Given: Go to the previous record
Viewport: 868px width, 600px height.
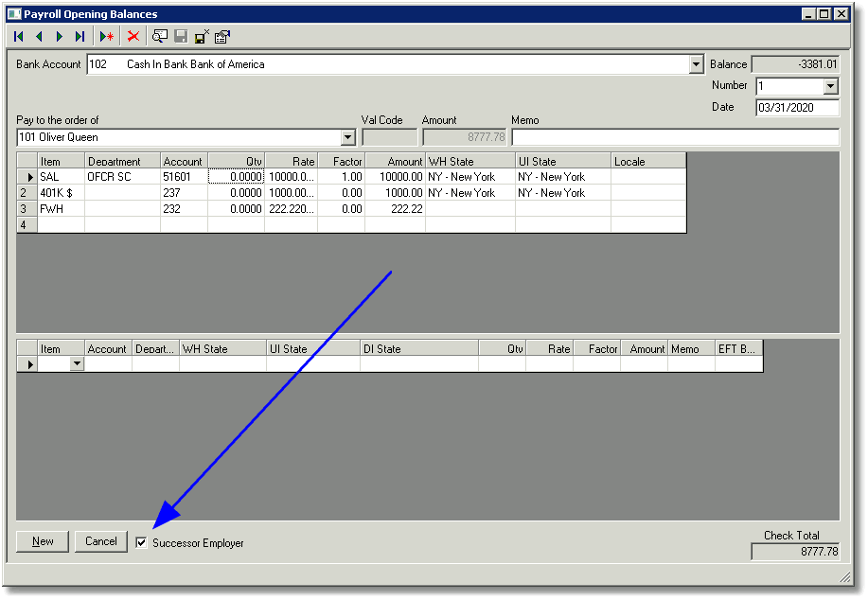Looking at the screenshot, I should tap(40, 37).
